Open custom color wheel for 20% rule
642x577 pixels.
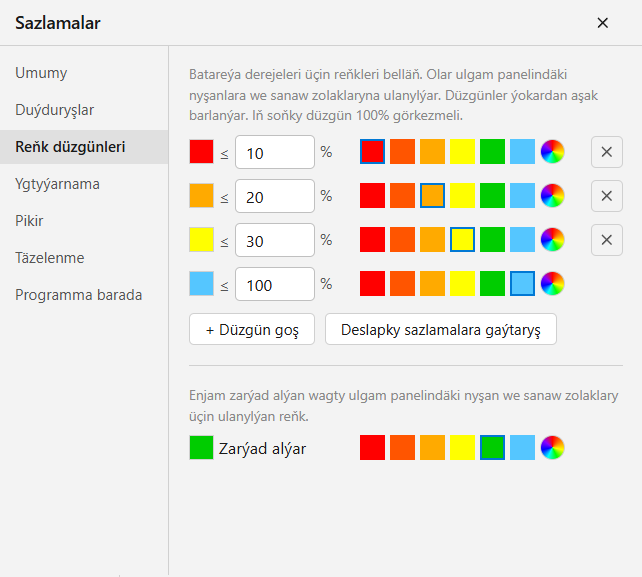(552, 195)
